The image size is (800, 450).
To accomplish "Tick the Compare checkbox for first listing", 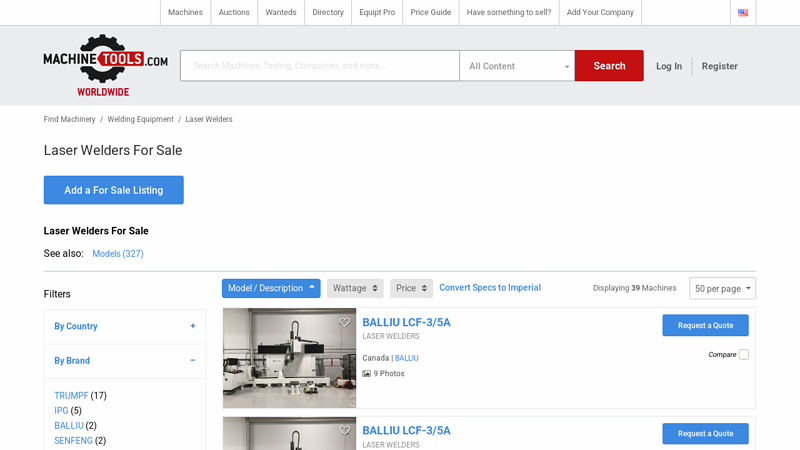I will (x=743, y=355).
